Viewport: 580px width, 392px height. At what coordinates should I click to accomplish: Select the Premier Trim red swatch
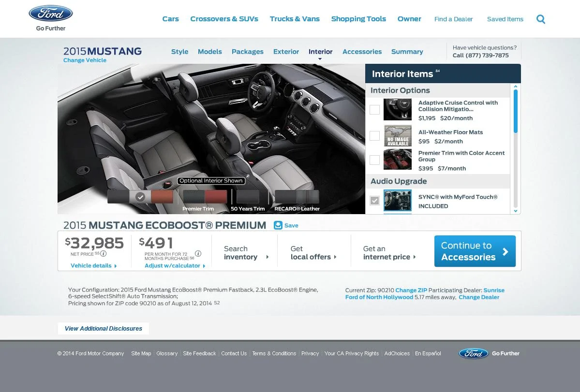tap(216, 197)
